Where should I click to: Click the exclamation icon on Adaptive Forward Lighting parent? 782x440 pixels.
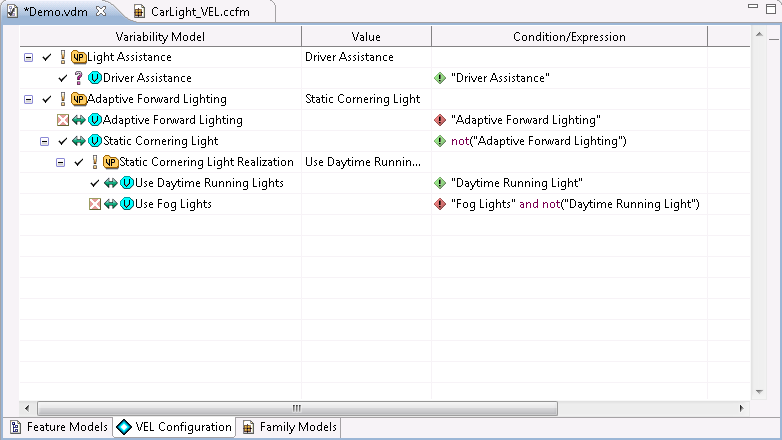[x=63, y=99]
